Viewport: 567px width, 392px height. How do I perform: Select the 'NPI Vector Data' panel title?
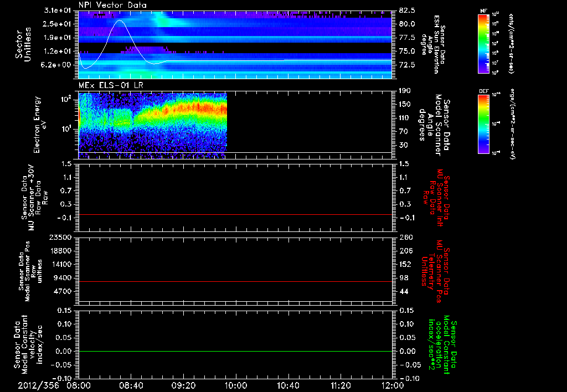tap(112, 5)
